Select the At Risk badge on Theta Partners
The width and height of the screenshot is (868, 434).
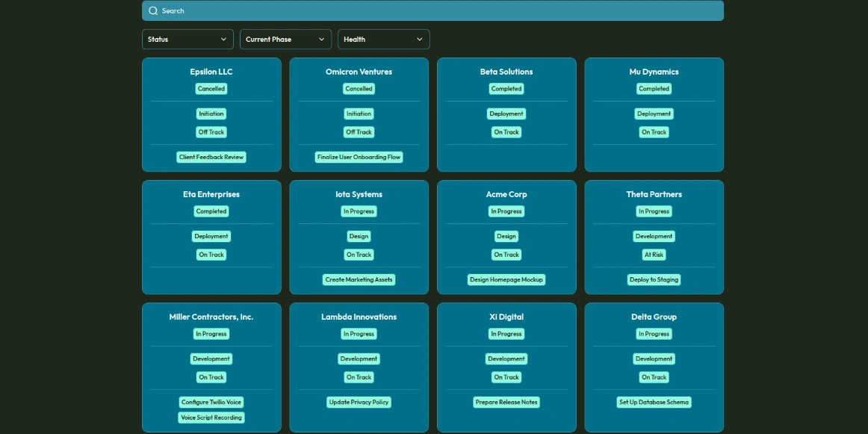pos(654,254)
